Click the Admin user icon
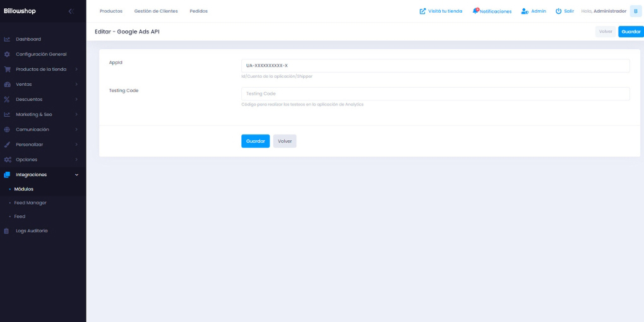644x322 pixels. click(524, 11)
